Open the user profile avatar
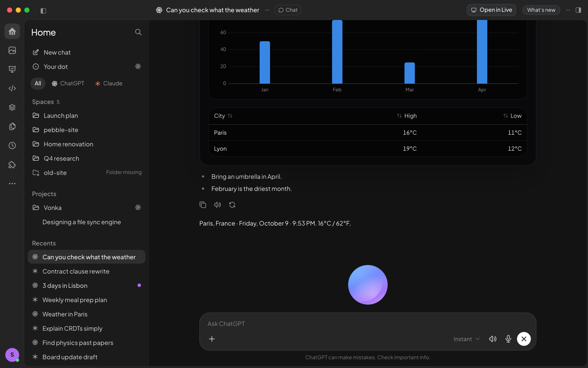 (12, 355)
